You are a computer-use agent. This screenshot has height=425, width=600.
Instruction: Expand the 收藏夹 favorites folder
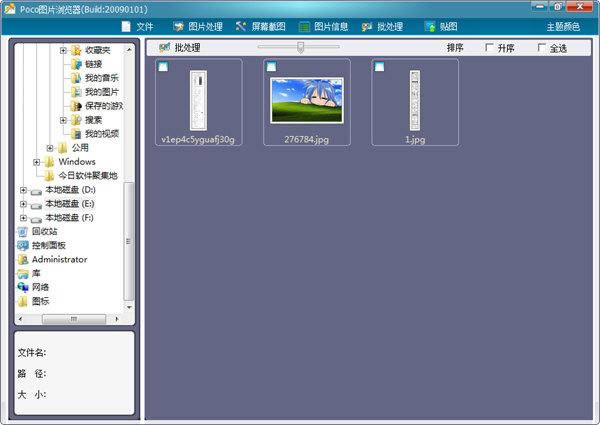(63, 50)
